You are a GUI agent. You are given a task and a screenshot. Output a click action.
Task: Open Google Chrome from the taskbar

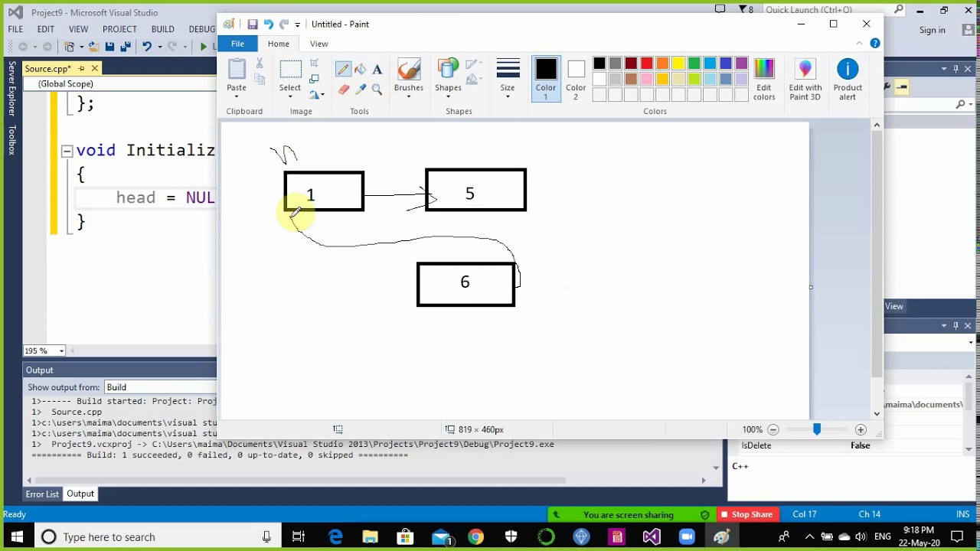(x=476, y=536)
